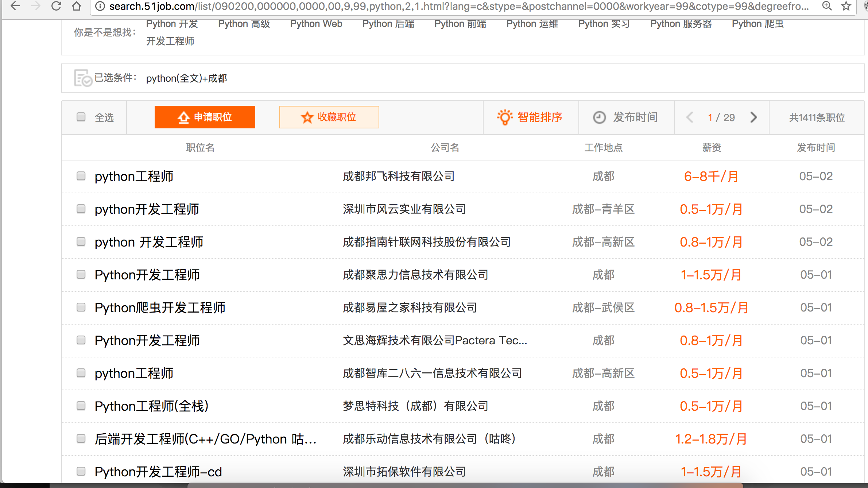Viewport: 868px width, 488px height.
Task: Go to next results page arrow
Action: tap(753, 117)
